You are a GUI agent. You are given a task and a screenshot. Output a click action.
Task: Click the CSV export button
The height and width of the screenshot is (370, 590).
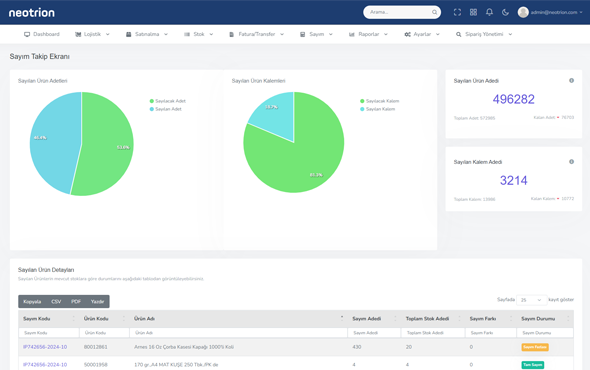point(56,301)
